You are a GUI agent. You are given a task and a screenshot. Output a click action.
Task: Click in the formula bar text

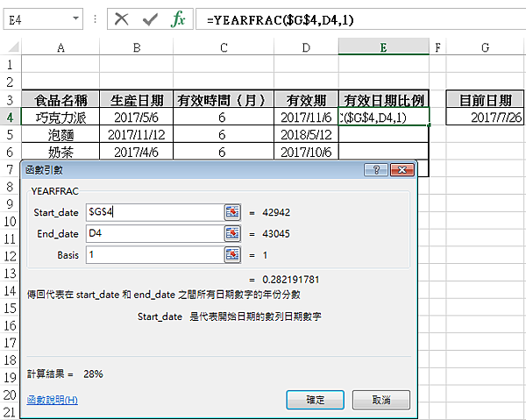click(x=281, y=20)
